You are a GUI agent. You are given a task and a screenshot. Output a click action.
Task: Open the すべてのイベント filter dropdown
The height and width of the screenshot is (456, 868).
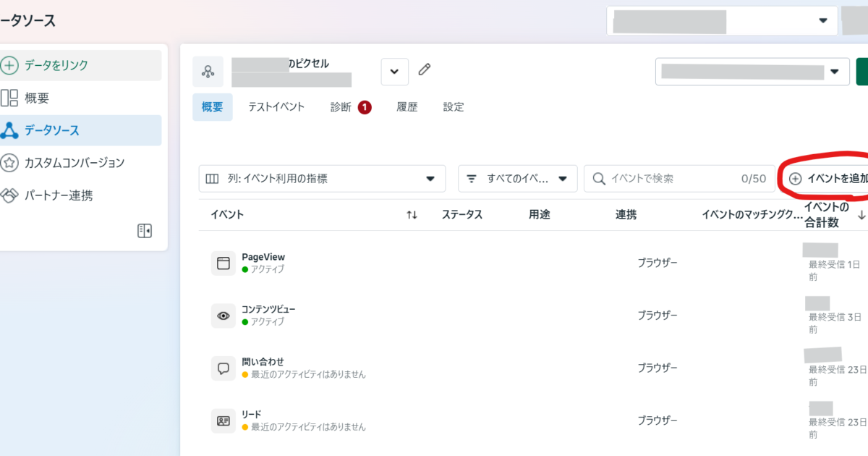(516, 178)
